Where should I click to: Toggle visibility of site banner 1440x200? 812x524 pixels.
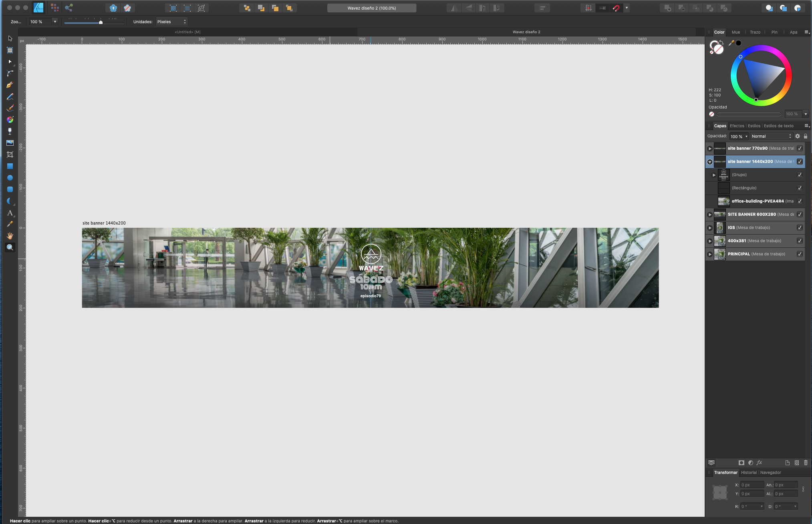click(800, 162)
